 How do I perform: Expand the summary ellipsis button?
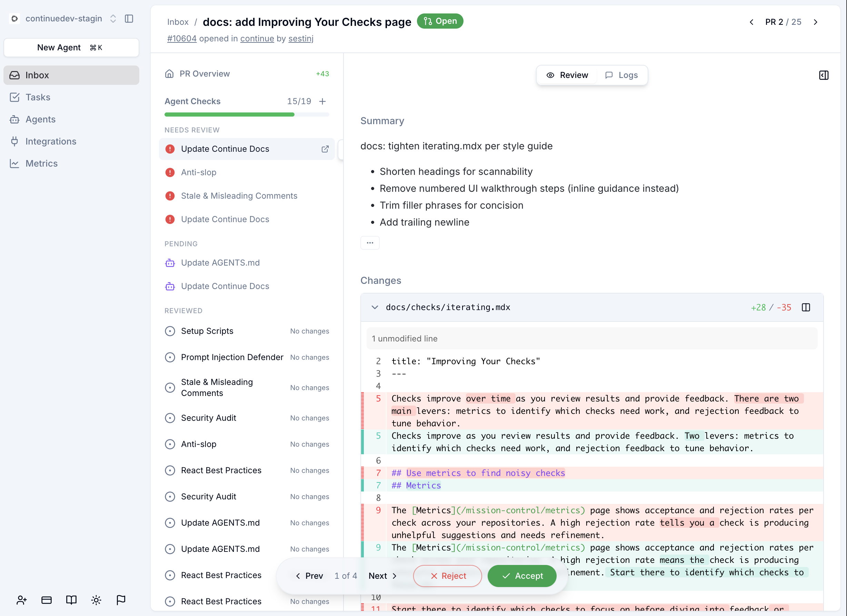[370, 243]
